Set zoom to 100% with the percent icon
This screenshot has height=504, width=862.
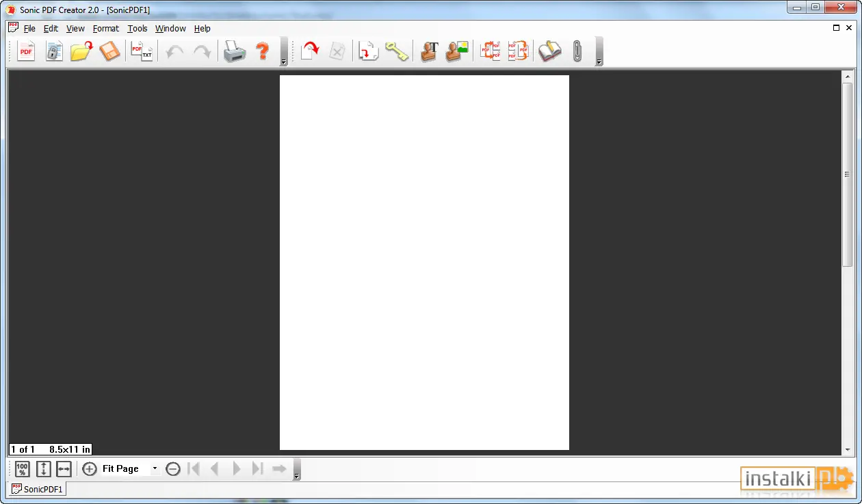click(x=23, y=469)
